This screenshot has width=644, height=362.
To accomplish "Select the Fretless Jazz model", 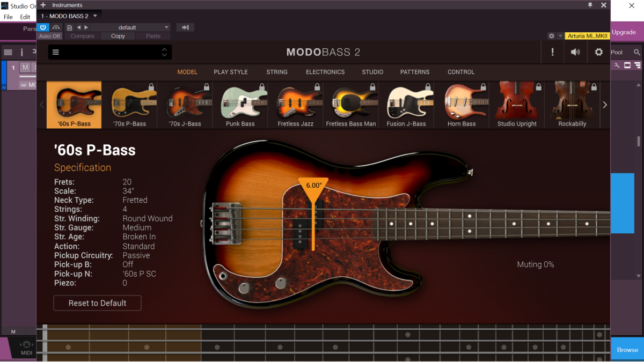I will [295, 105].
